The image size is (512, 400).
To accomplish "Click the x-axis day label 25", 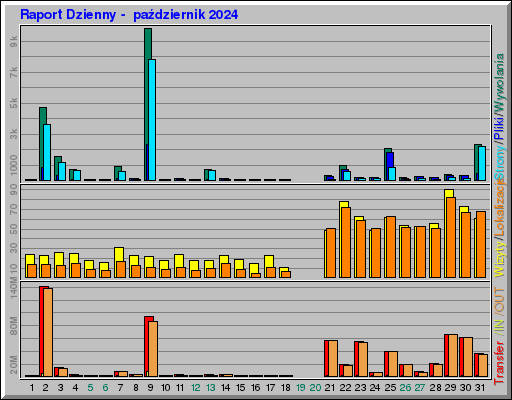I will [390, 388].
